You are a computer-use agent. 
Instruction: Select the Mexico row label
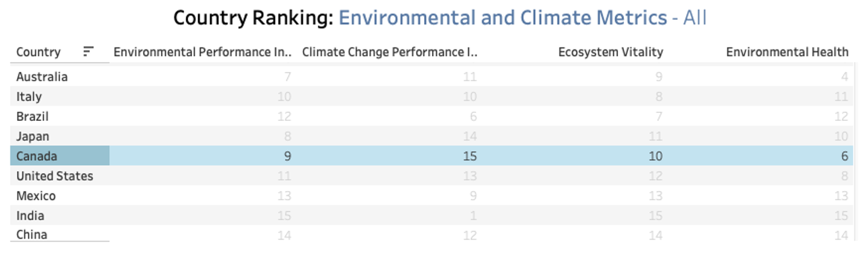coord(36,196)
